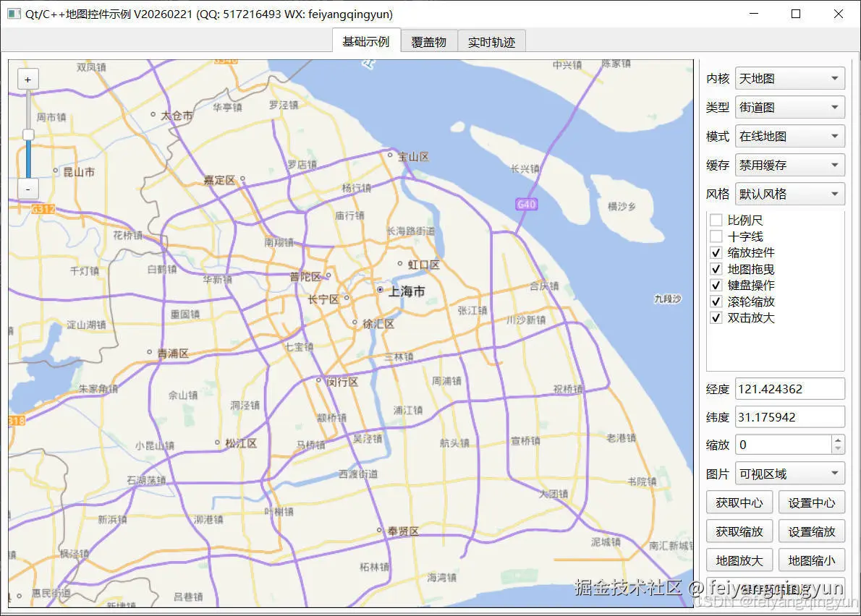Switch to the 覆盖物 tab
Screen dimensions: 861x616
pyautogui.click(x=429, y=42)
